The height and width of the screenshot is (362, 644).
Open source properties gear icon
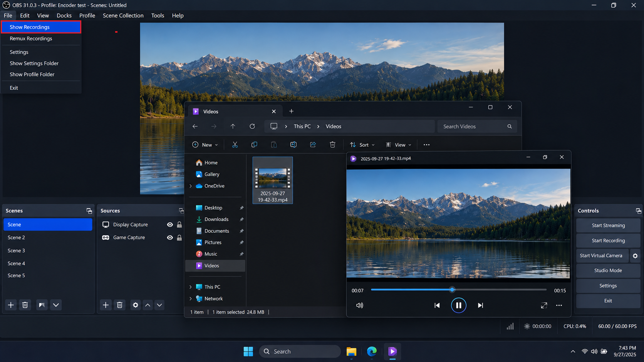coord(135,305)
